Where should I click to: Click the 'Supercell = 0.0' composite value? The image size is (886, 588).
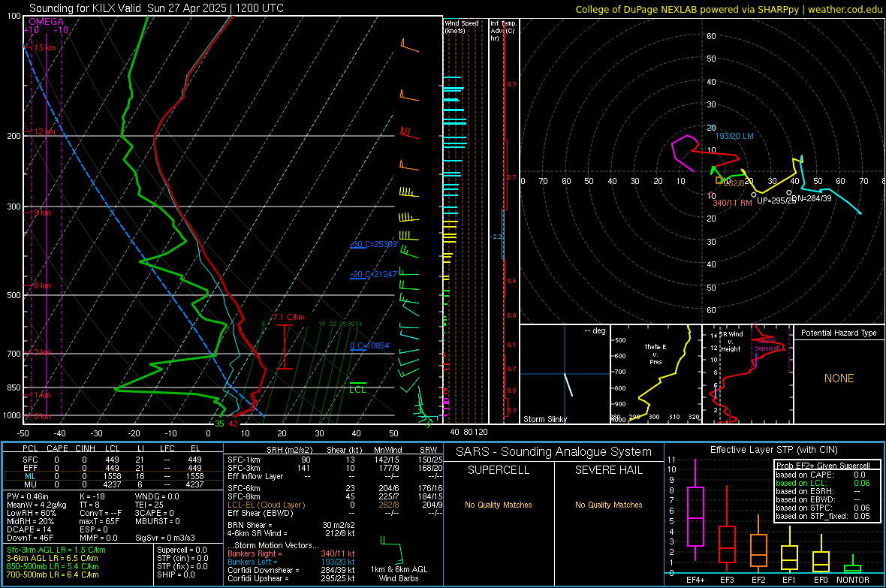[182, 550]
